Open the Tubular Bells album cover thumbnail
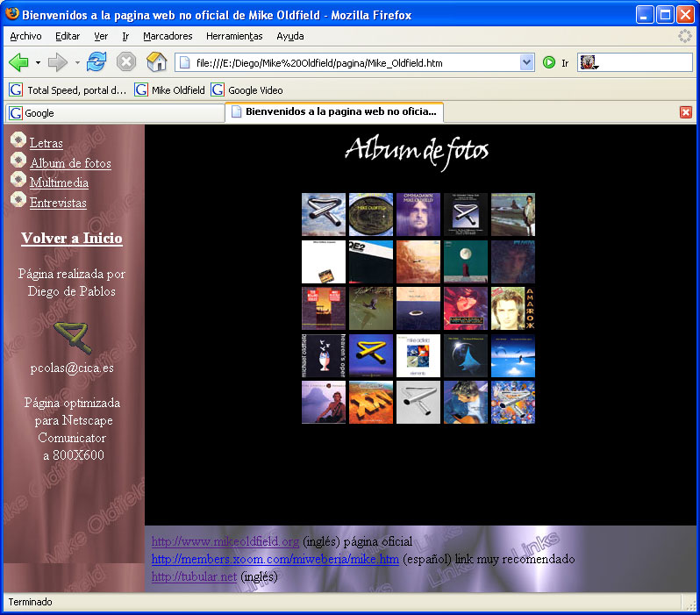 [x=324, y=214]
